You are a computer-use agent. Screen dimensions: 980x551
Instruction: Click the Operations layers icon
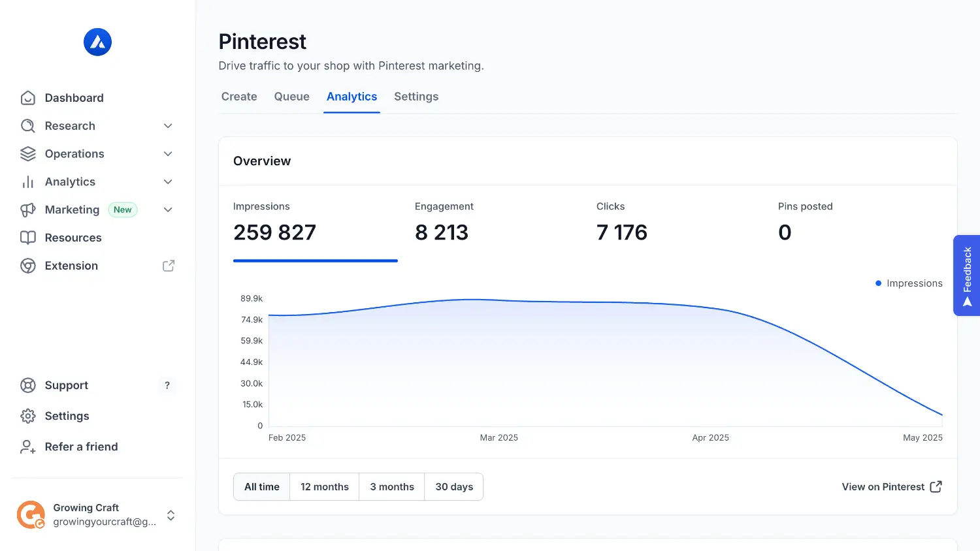coord(27,154)
